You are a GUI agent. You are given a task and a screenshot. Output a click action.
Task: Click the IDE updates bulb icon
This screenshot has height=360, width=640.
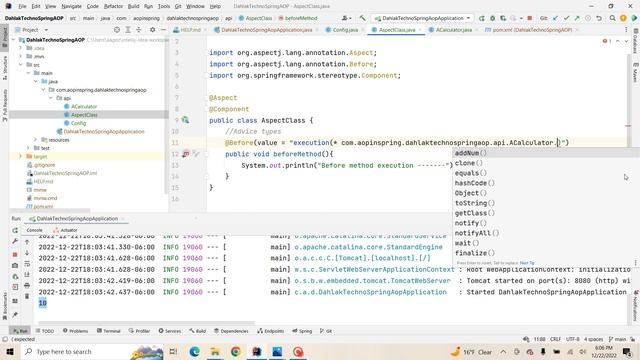tap(623, 18)
